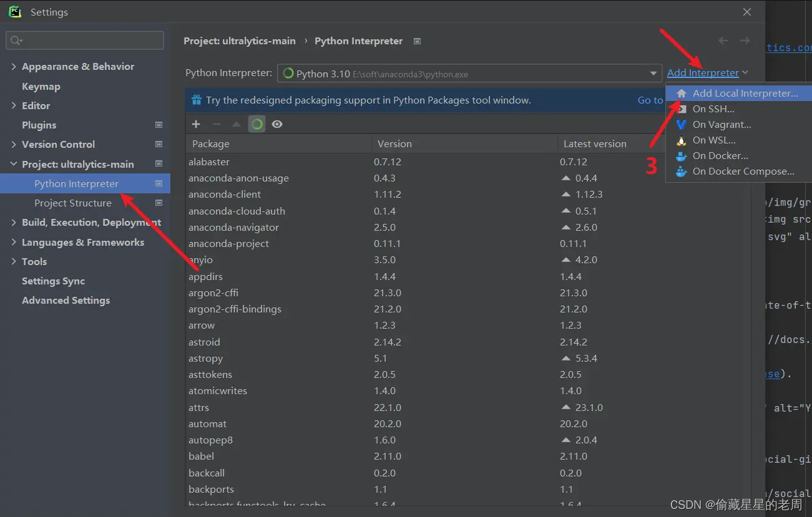The image size is (812, 517).
Task: Expand Build, Execution, Deployment section
Action: pos(14,223)
